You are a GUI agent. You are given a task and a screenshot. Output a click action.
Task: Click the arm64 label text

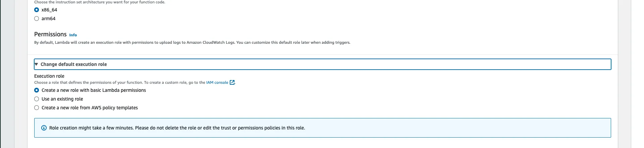coord(48,18)
